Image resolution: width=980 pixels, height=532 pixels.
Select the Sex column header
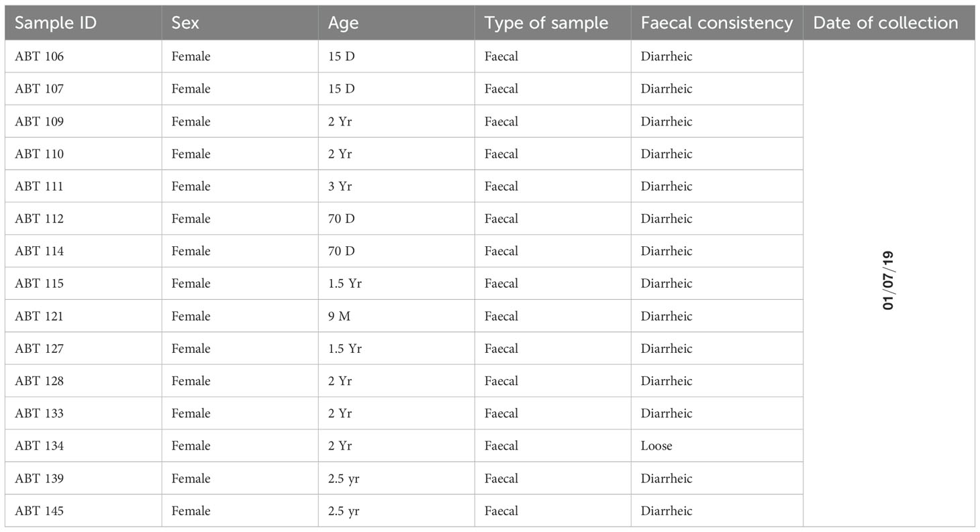(x=240, y=23)
